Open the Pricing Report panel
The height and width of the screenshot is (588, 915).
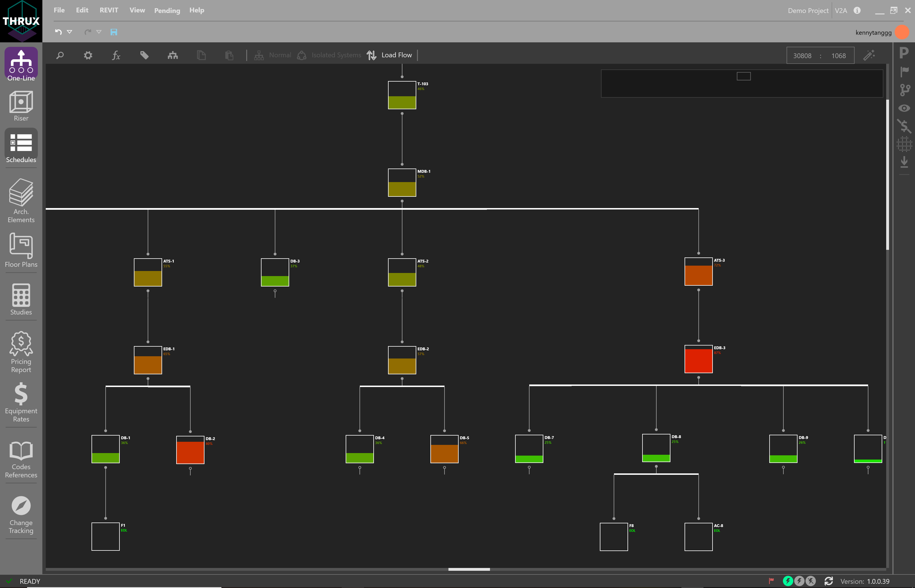pyautogui.click(x=21, y=351)
